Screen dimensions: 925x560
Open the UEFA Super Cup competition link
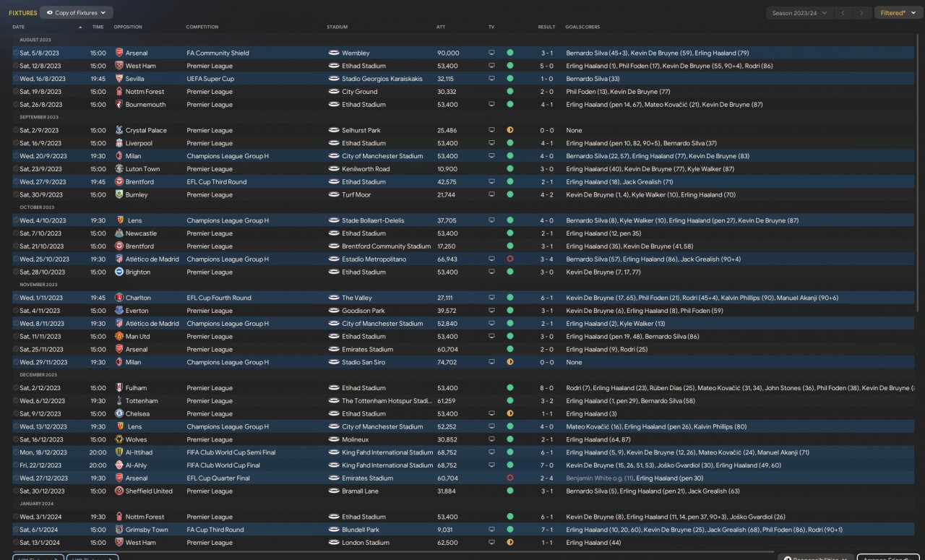click(210, 79)
